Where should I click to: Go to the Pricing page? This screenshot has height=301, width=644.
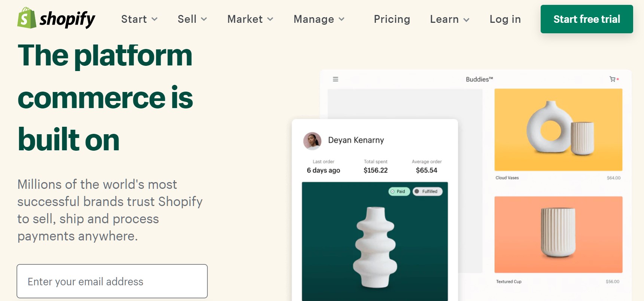coord(392,19)
